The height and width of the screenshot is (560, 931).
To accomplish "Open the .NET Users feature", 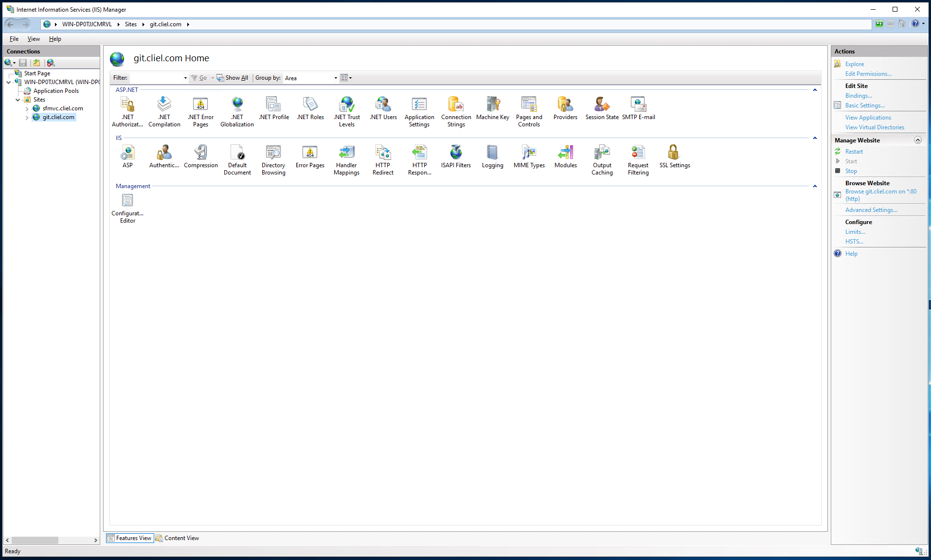I will [383, 108].
